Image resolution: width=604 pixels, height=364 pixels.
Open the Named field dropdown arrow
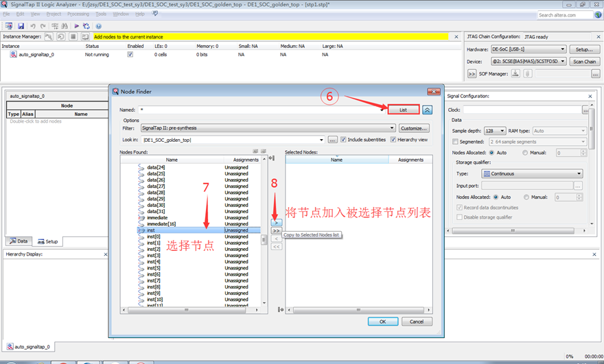click(382, 110)
